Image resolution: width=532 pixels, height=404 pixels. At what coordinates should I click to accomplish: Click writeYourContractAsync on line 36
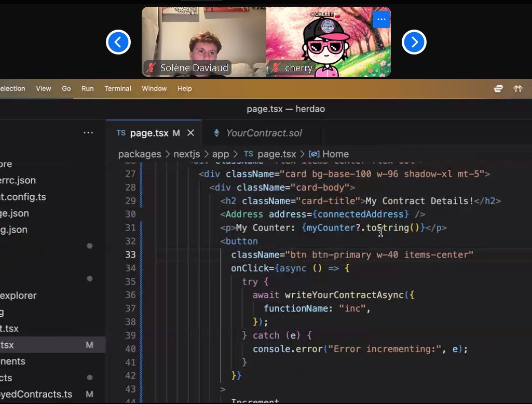pyautogui.click(x=344, y=294)
